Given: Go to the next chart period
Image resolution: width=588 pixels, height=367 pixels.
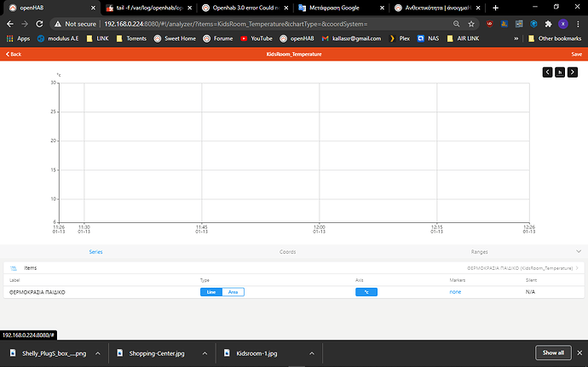Looking at the screenshot, I should (x=571, y=72).
